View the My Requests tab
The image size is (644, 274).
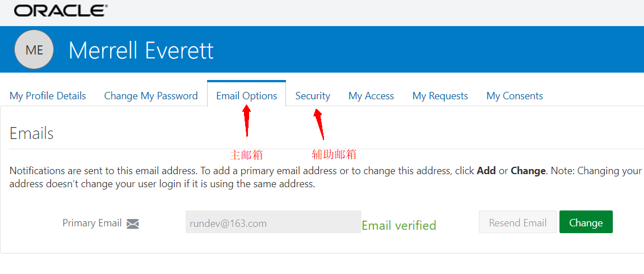(440, 96)
